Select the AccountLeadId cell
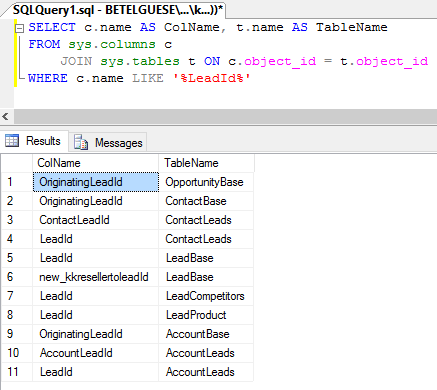The height and width of the screenshot is (390, 437). coord(96,353)
